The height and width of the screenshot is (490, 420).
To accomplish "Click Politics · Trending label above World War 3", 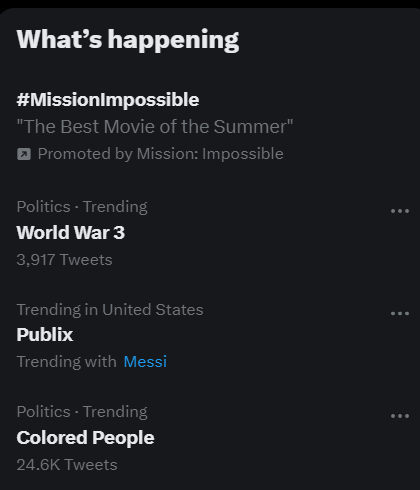I will 82,207.
